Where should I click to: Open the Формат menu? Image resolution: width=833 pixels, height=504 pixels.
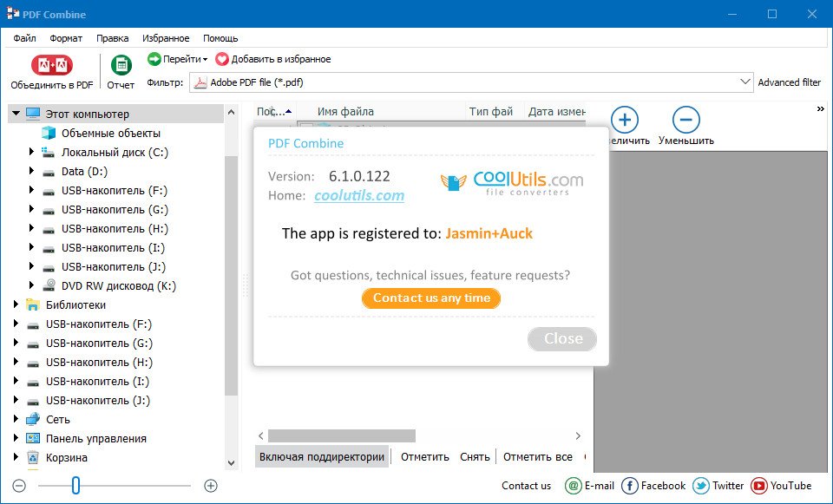66,38
